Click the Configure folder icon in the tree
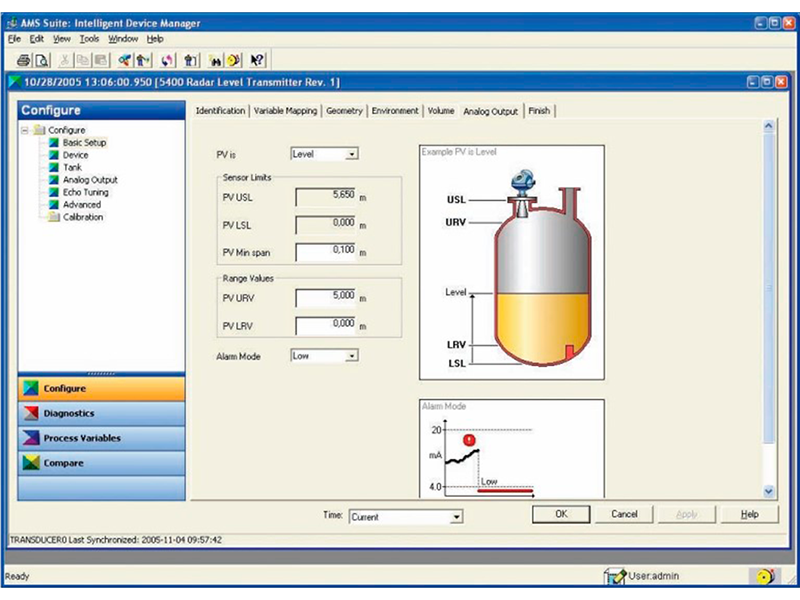The height and width of the screenshot is (600, 800). [x=39, y=130]
